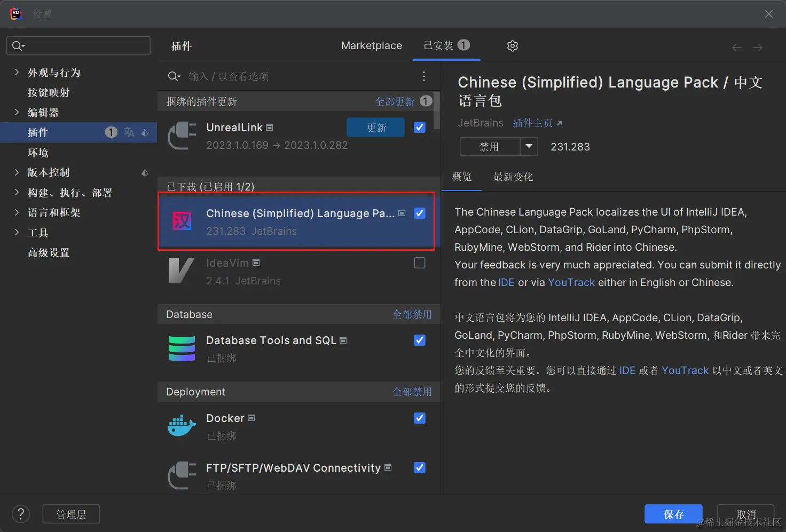Click the forward navigation arrow
Viewport: 786px width, 532px height.
coord(758,47)
